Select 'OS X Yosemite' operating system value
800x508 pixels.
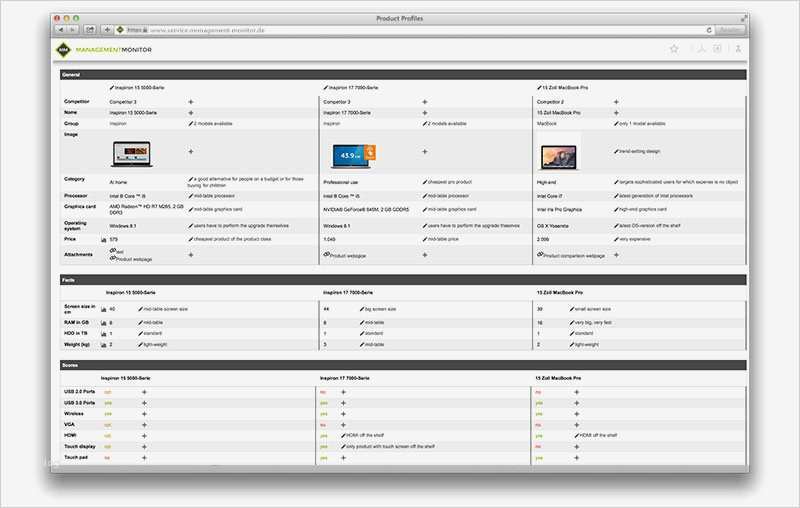(x=553, y=226)
